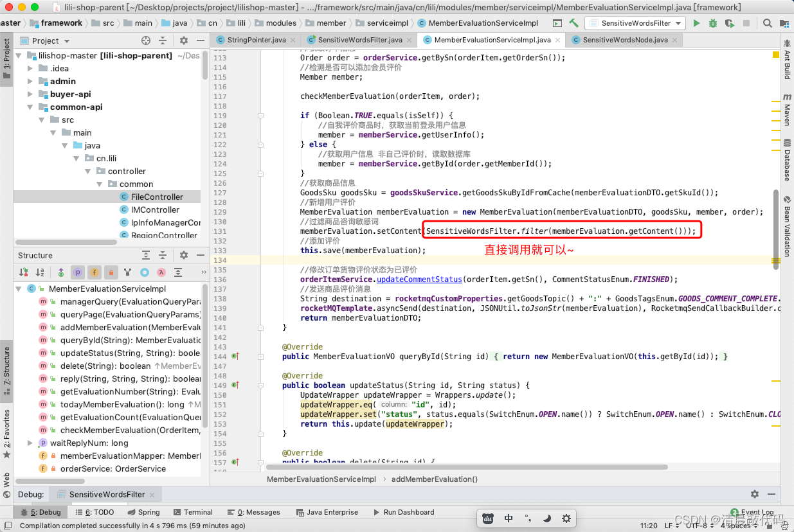Viewport: 794px width, 532px height.
Task: Toggle sort alphabetically in Structure toolbar
Action: pyautogui.click(x=40, y=272)
